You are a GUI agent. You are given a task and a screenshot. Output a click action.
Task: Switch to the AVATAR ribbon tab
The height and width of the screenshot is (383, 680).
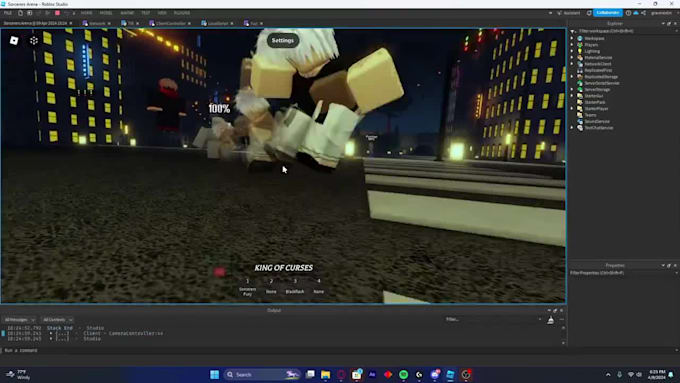127,13
